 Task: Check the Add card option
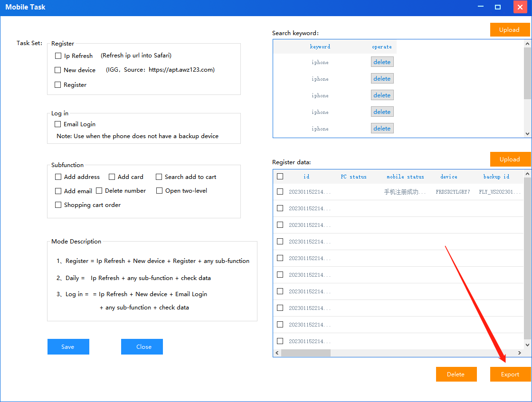112,177
